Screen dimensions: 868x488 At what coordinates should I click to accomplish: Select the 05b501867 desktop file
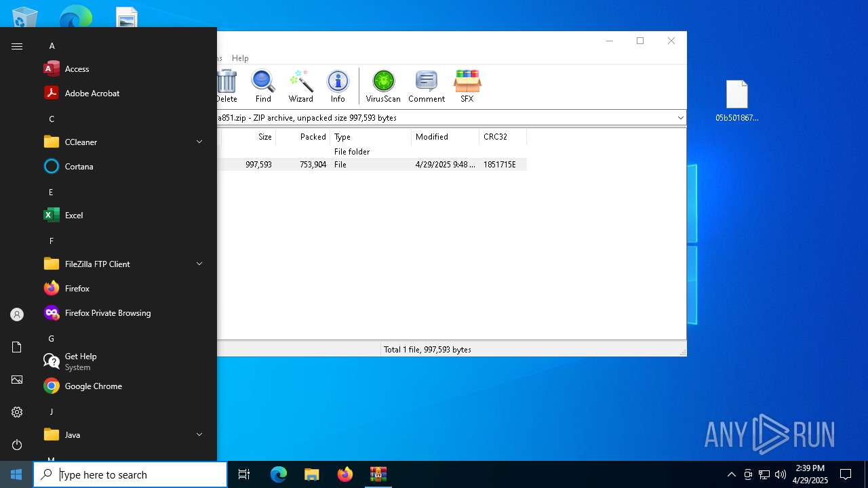[737, 102]
